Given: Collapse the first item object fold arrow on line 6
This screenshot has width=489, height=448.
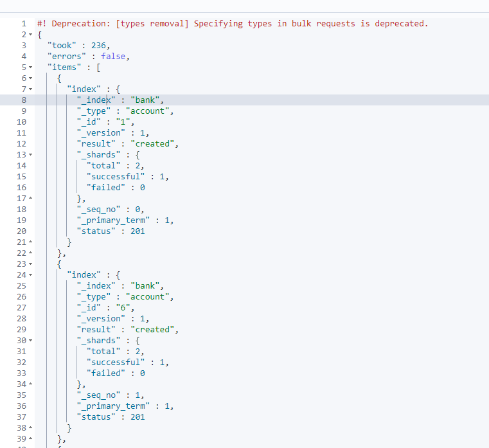Looking at the screenshot, I should (31, 78).
